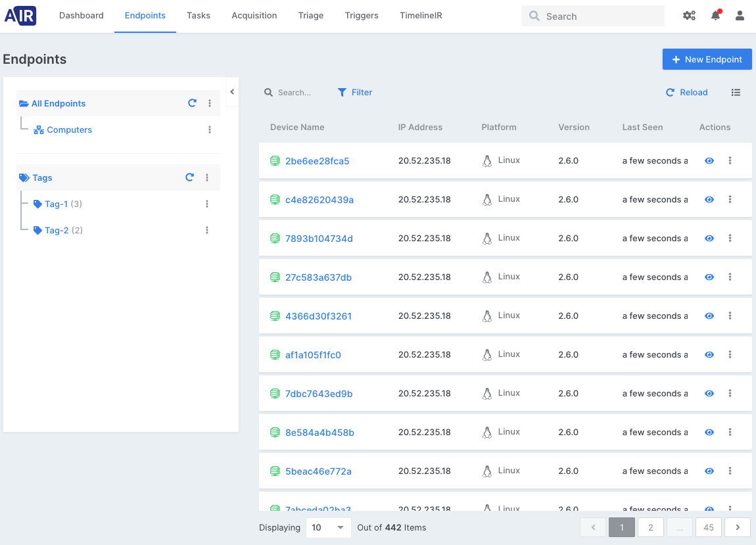756x545 pixels.
Task: Open the settings gears icon in header
Action: tap(689, 16)
